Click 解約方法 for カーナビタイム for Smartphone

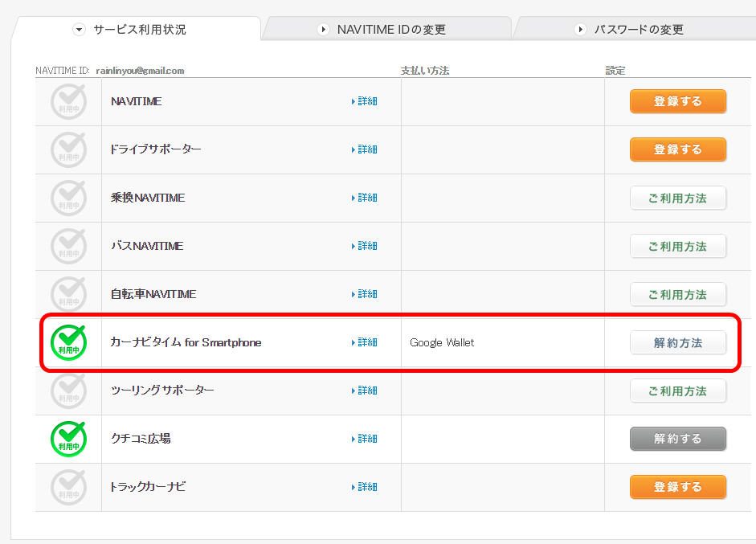point(677,343)
